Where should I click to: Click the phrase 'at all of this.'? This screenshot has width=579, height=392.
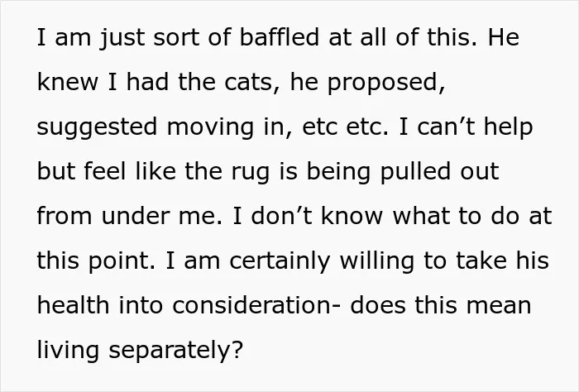point(403,37)
